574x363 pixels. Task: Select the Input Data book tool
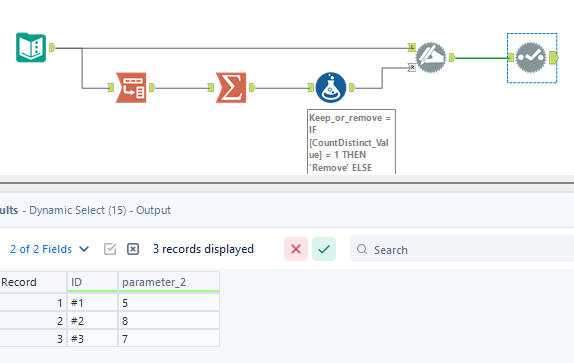point(31,48)
